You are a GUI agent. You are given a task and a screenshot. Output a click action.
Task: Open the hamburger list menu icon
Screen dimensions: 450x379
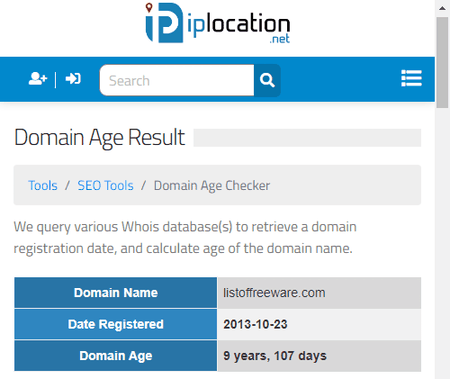[x=411, y=79]
